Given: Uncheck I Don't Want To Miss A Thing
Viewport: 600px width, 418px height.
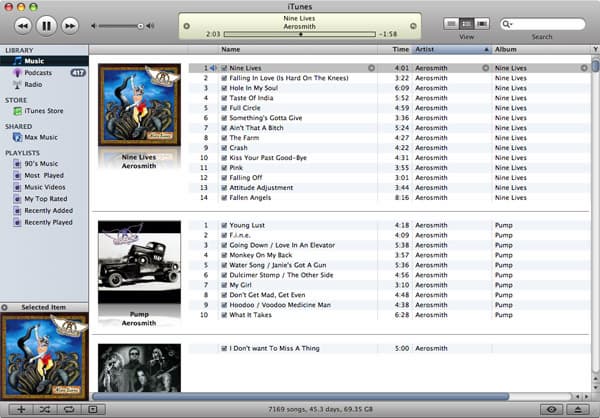Looking at the screenshot, I should tap(224, 348).
